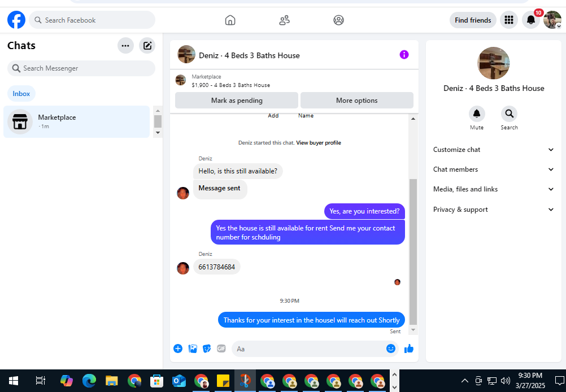Click the 6613784684 message bubble
Viewport: 566px width, 392px height.
coord(216,267)
